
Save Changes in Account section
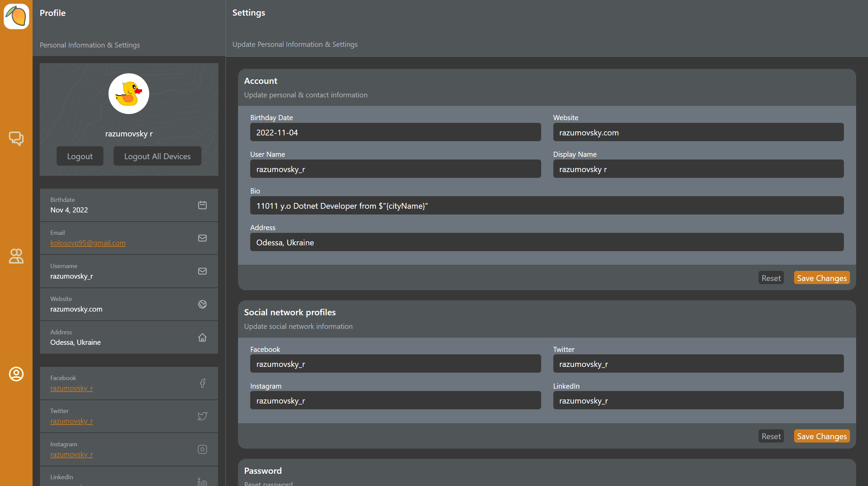[822, 278]
